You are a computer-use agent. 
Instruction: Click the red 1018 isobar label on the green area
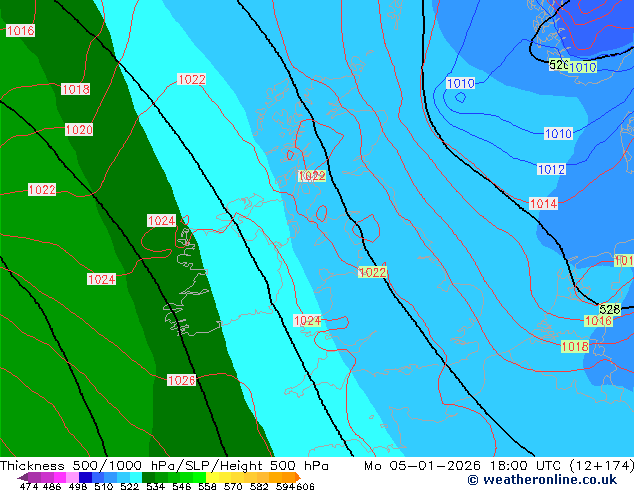click(x=76, y=89)
